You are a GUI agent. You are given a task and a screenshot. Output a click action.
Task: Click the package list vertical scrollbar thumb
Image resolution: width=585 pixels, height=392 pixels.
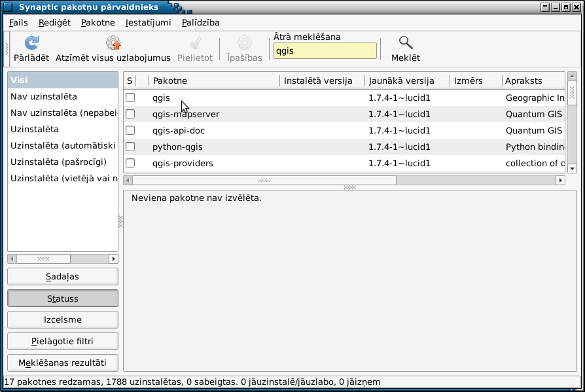click(573, 93)
